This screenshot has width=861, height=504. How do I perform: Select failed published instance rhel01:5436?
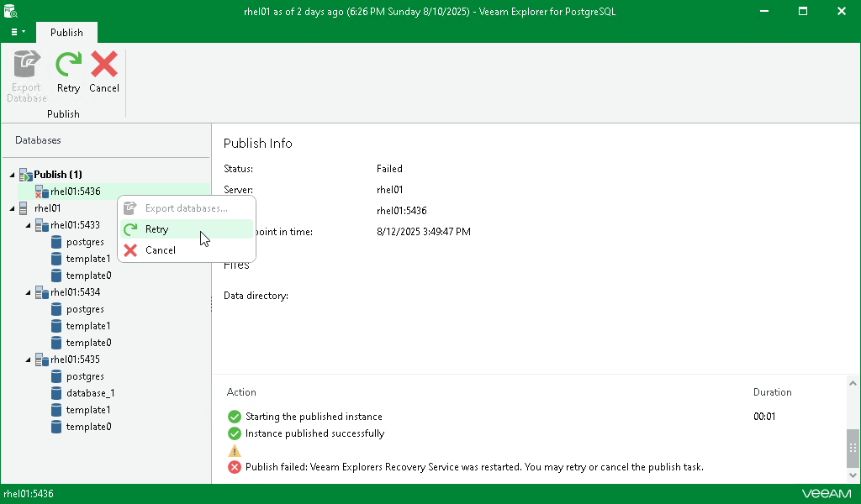[x=75, y=192]
